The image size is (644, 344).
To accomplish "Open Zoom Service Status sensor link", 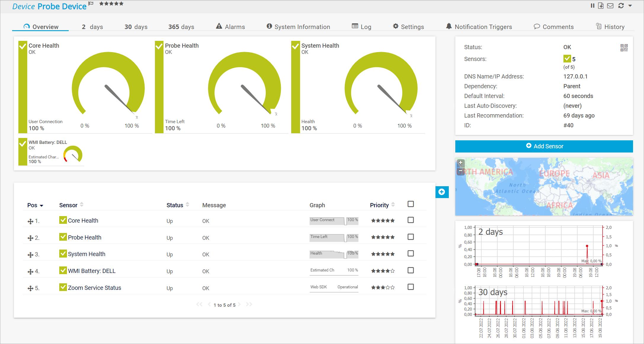I will [x=94, y=288].
